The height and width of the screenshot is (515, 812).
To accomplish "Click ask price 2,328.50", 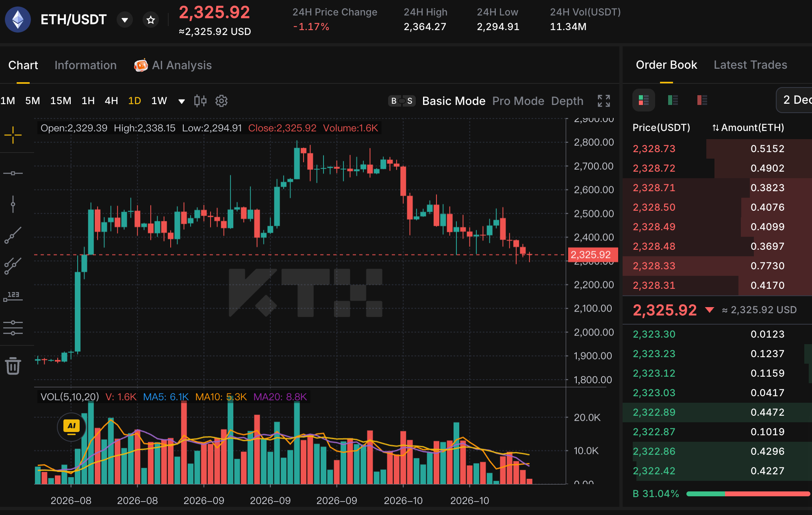I will click(x=654, y=207).
